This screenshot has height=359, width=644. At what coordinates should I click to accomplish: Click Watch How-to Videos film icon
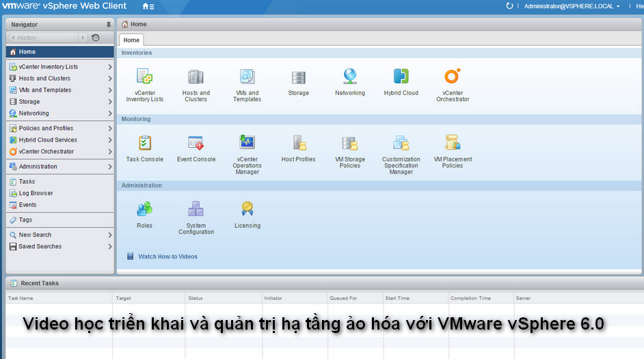tap(130, 256)
